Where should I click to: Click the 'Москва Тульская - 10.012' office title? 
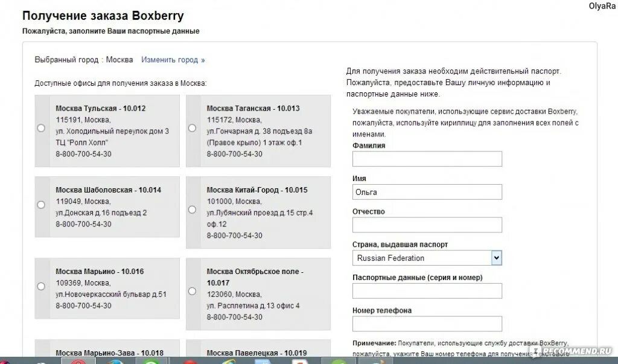tap(101, 109)
